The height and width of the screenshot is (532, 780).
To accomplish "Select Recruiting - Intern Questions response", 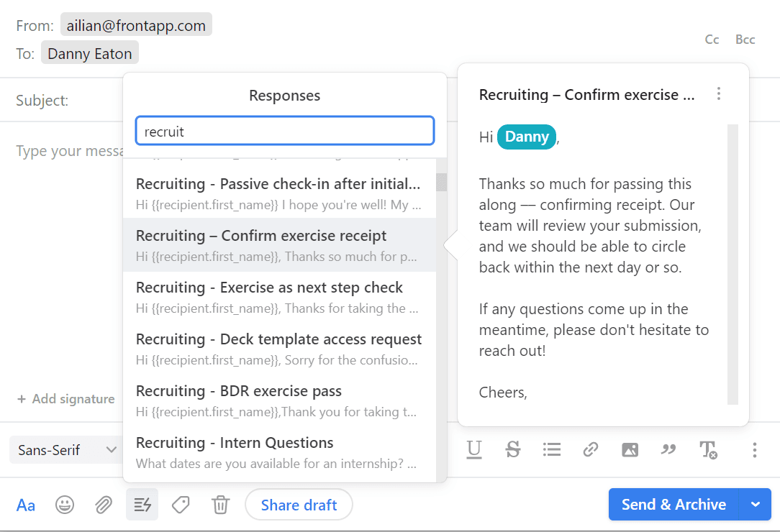I will coord(279,452).
